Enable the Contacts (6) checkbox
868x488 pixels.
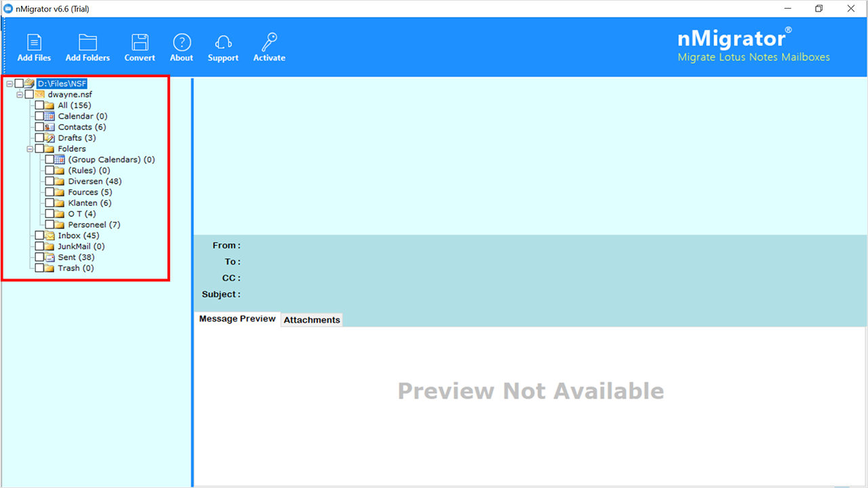pos(39,127)
